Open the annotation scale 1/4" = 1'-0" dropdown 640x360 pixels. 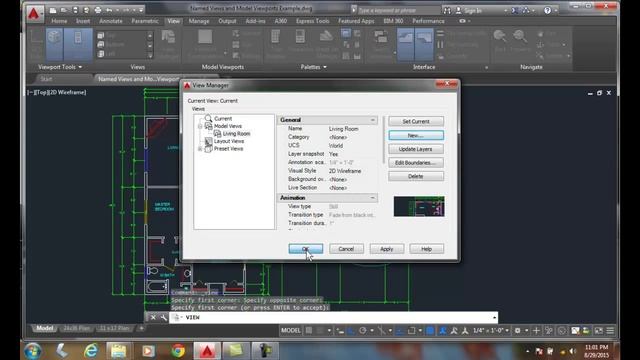coord(491,331)
